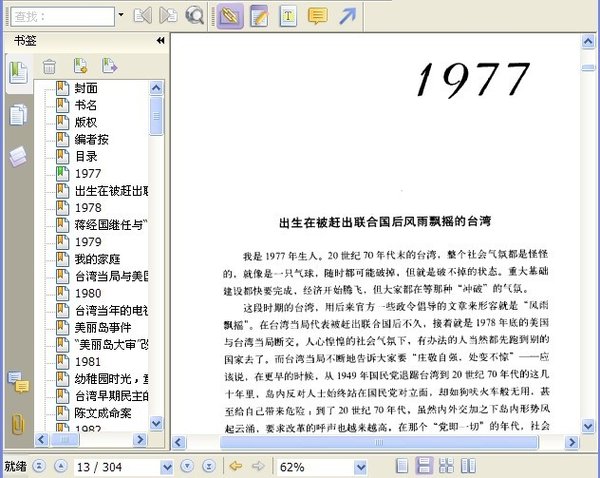Add a yellow comment note
The image size is (600, 478).
click(x=317, y=16)
